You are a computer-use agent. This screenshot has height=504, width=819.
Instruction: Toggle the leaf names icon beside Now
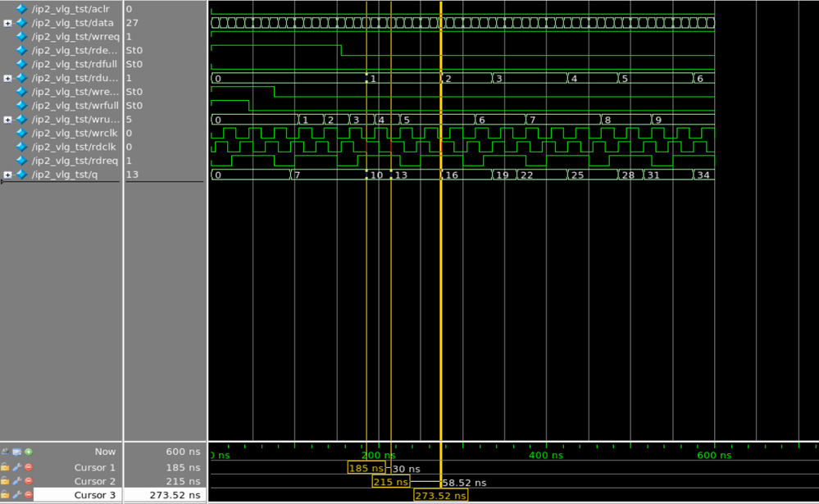click(5, 452)
